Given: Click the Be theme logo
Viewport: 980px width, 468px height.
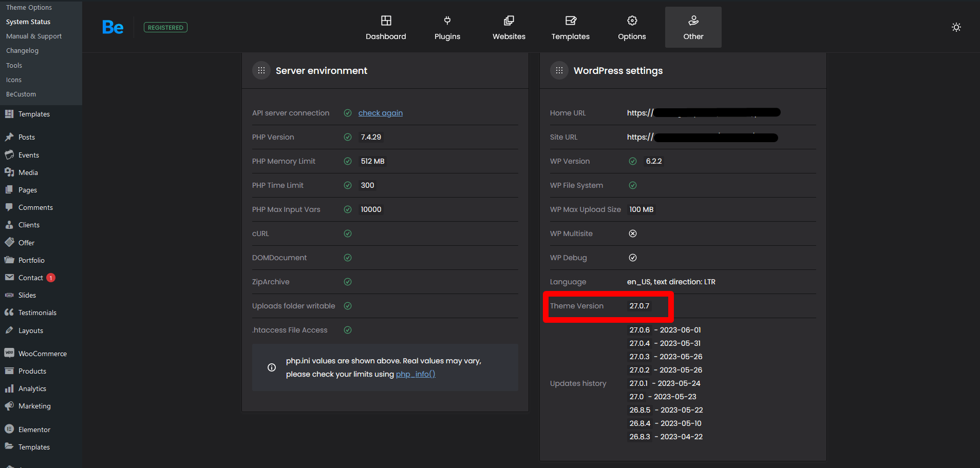Looking at the screenshot, I should (112, 27).
